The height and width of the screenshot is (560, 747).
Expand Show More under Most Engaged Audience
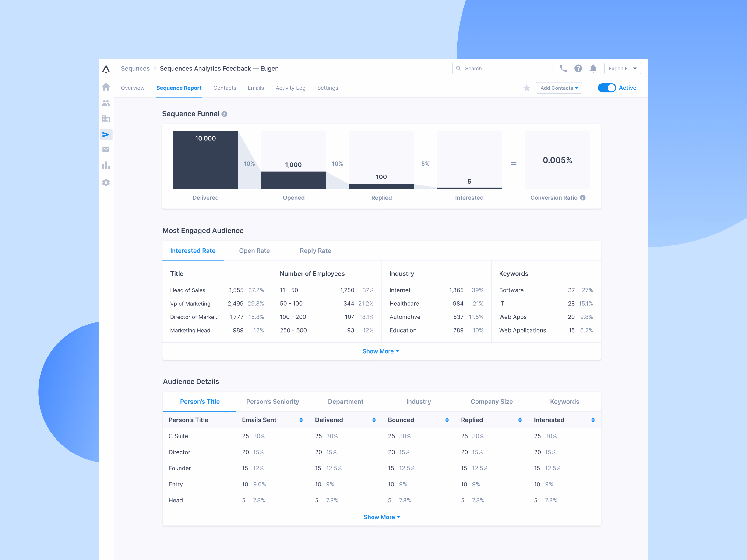(381, 351)
